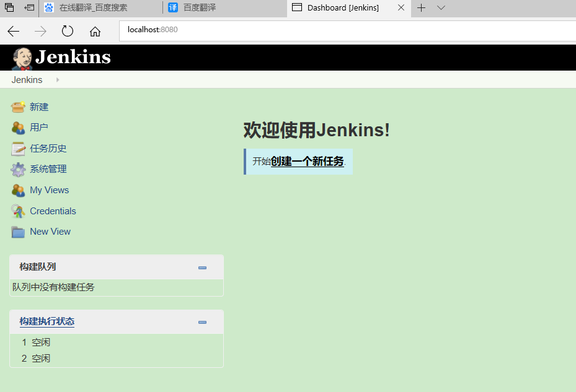Image resolution: width=576 pixels, height=392 pixels.
Task: Click the 欢迎使用Jenkins! heading
Action: pyautogui.click(x=316, y=130)
